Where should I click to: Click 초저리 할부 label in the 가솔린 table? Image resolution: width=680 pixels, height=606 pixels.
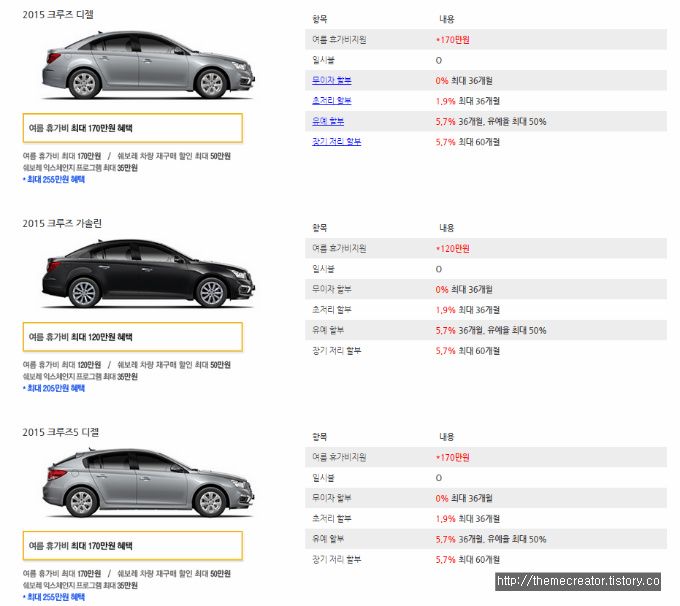click(332, 310)
